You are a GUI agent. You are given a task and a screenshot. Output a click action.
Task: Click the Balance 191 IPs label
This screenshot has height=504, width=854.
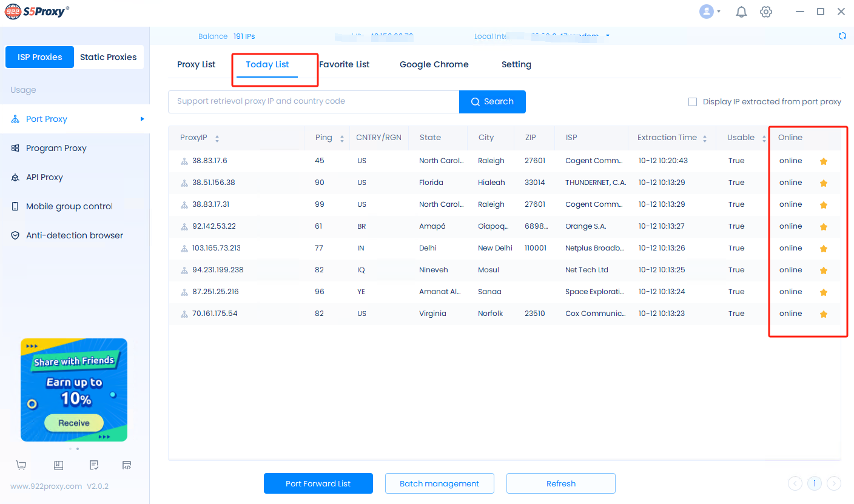227,36
